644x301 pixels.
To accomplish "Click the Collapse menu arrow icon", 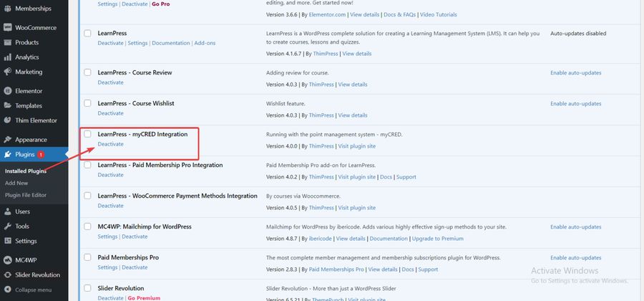I will pyautogui.click(x=7, y=290).
